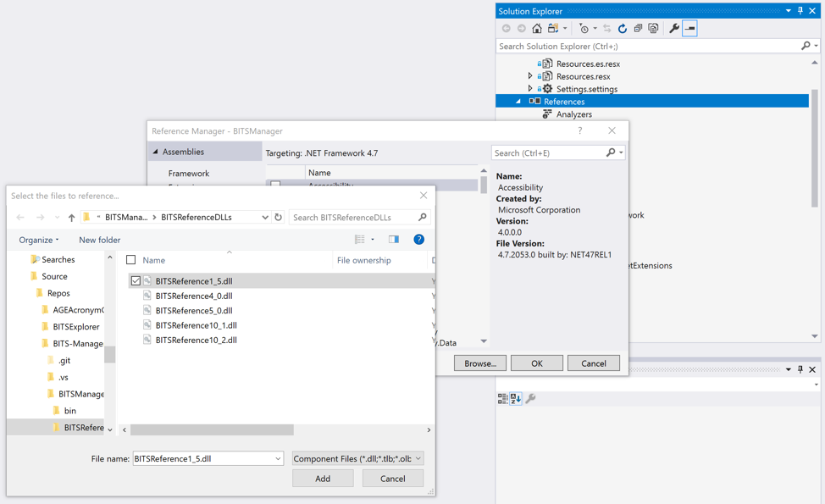
Task: Click the Forward arrow in Solution Explorer toolbar
Action: 522,29
